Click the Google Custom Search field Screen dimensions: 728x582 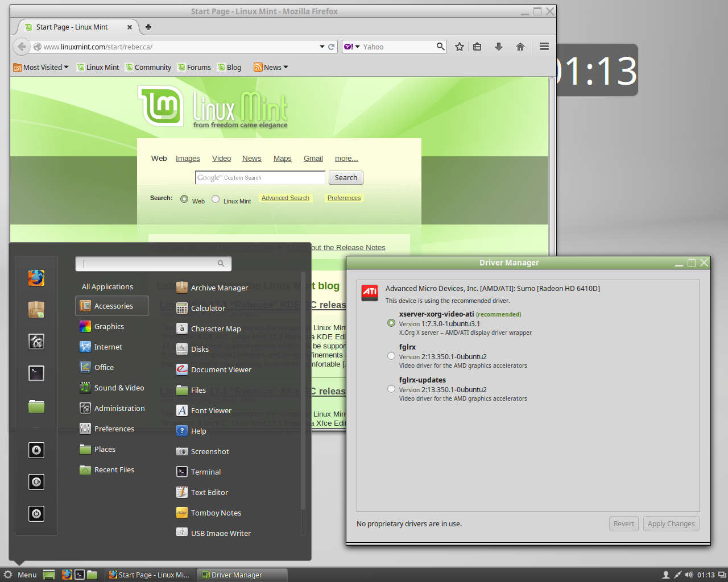point(260,178)
